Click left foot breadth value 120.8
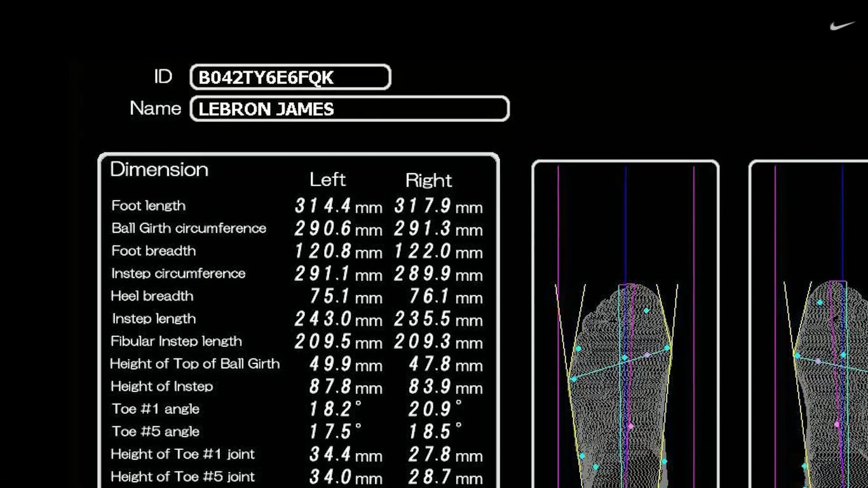 click(x=323, y=251)
